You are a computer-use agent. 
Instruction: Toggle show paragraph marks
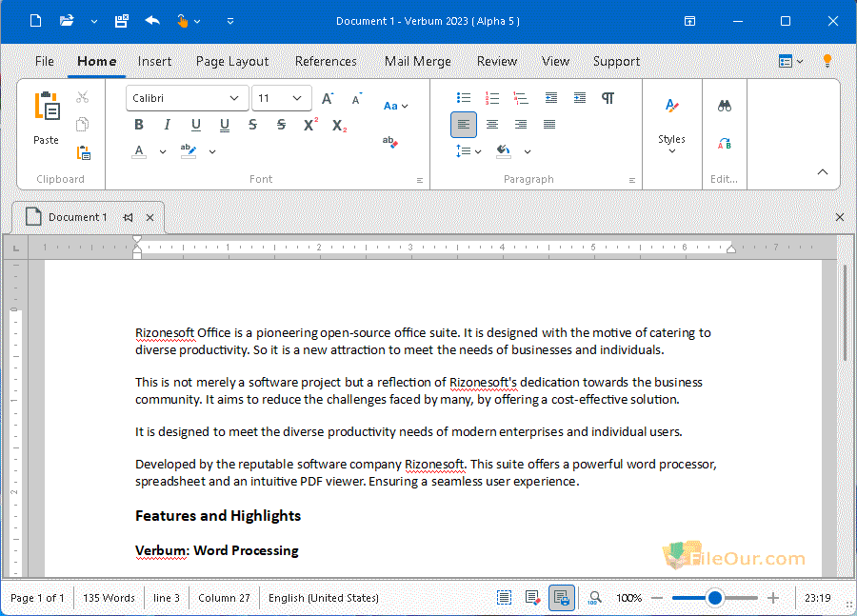click(x=608, y=98)
